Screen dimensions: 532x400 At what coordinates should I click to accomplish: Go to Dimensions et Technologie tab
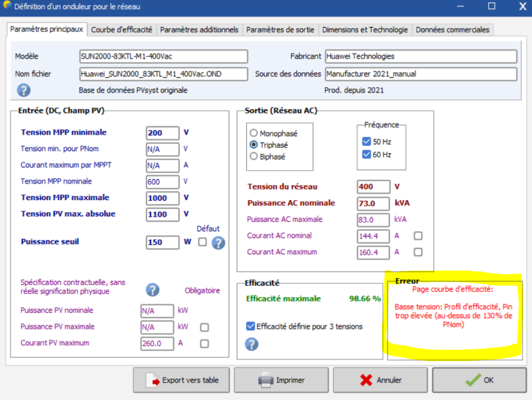(x=365, y=30)
